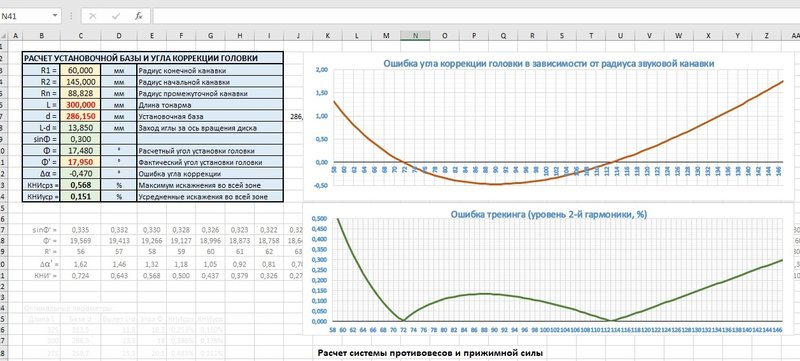The height and width of the screenshot is (361, 800).
Task: Click the 'Длина тонарма' description cell
Action: (209, 104)
